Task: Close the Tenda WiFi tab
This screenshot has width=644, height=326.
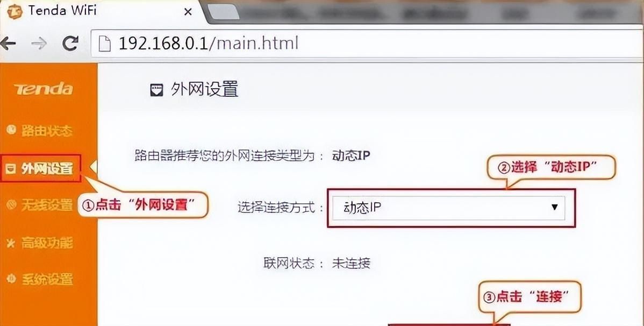Action: tap(188, 12)
